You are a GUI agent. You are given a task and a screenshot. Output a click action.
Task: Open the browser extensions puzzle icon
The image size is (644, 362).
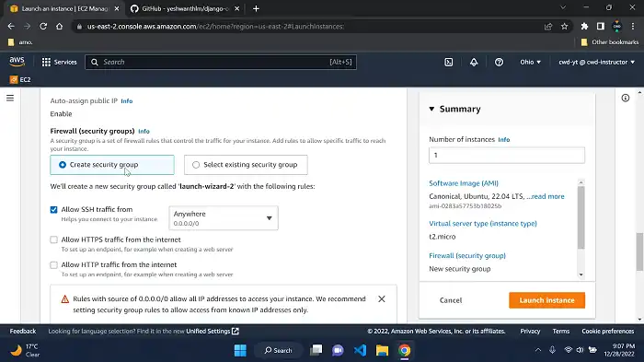point(584,27)
